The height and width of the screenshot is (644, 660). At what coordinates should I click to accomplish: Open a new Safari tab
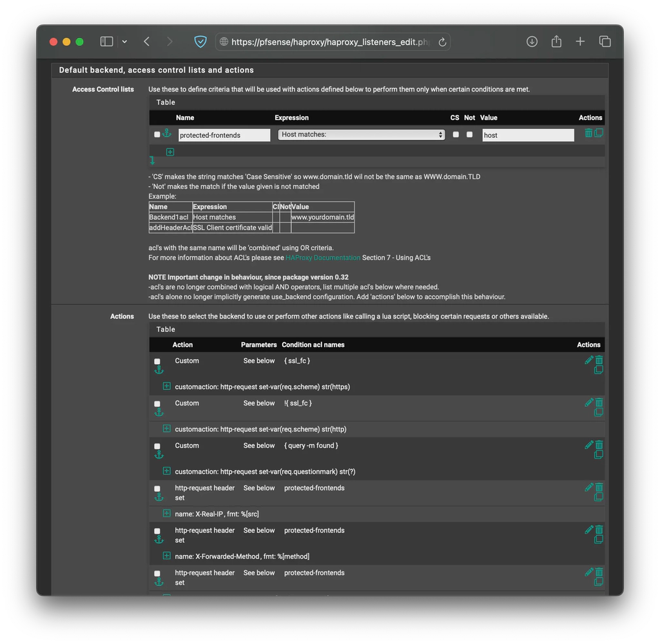[580, 41]
